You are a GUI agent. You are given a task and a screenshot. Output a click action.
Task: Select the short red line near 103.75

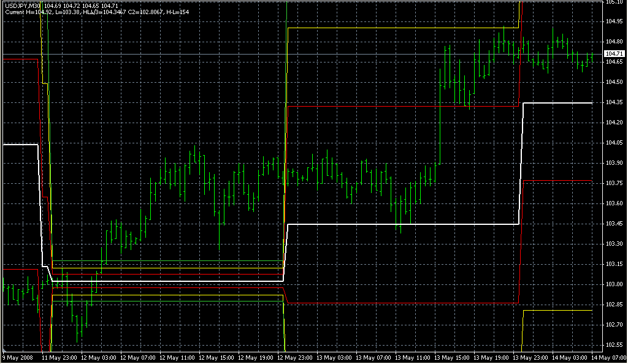coord(558,181)
